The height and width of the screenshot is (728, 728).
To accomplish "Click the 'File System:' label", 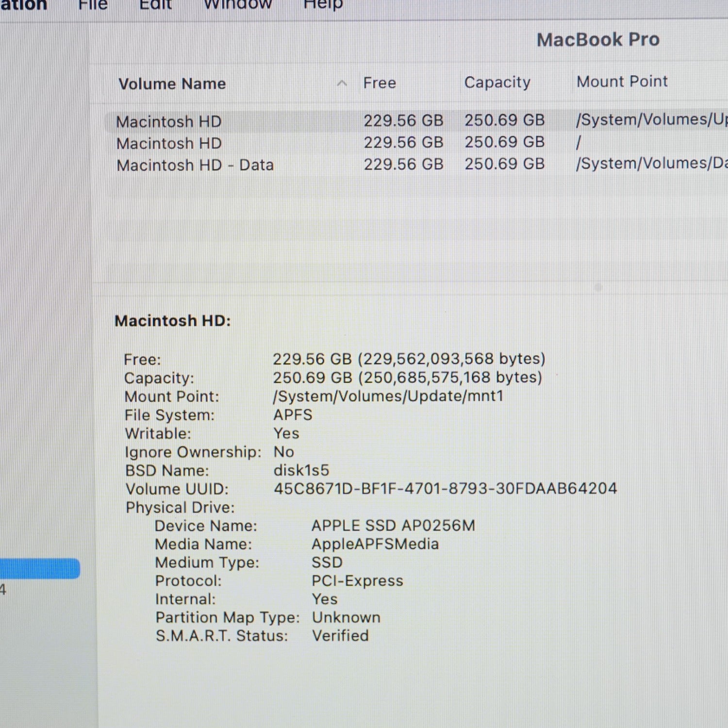I will 169,415.
